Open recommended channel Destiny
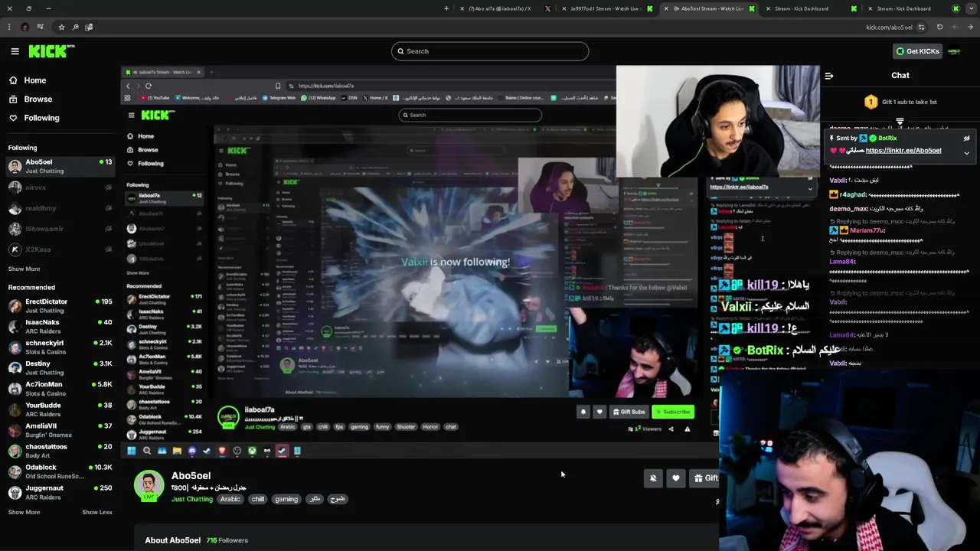This screenshot has height=551, width=980. click(60, 368)
